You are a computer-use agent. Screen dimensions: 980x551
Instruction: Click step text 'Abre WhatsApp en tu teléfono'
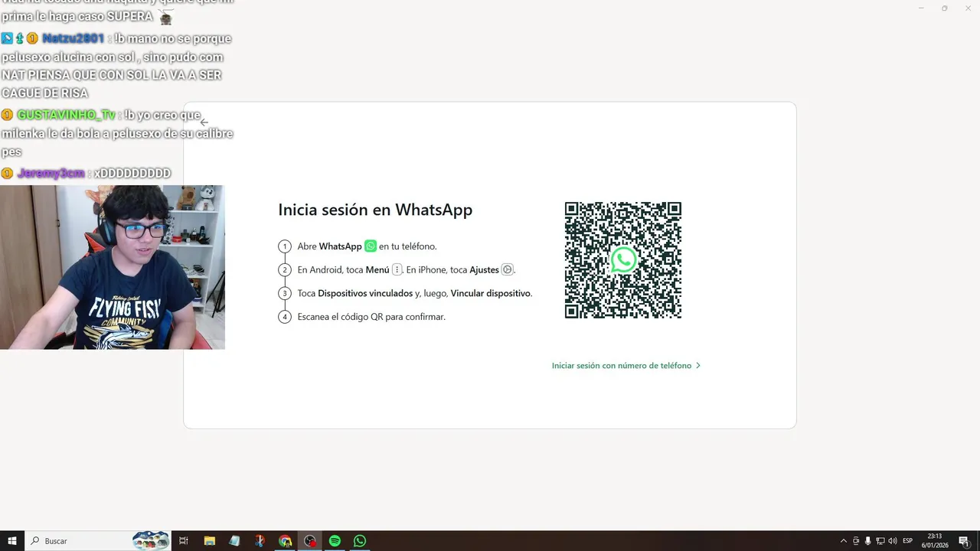pyautogui.click(x=367, y=246)
